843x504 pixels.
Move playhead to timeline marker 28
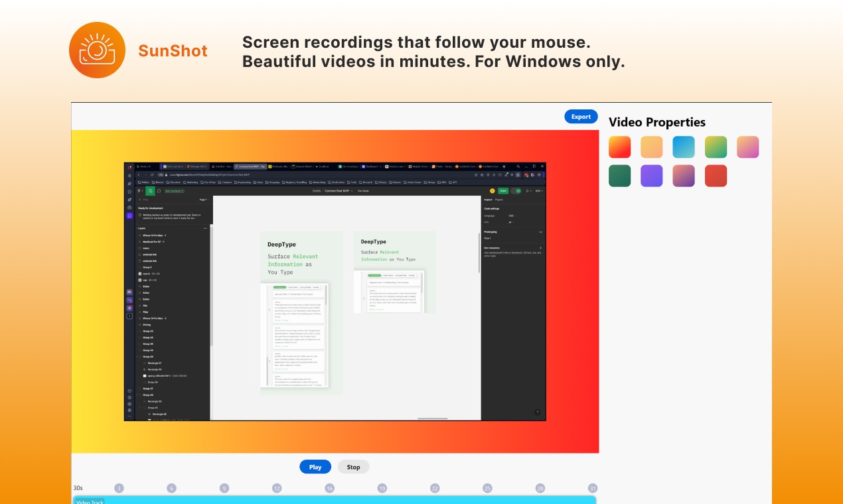click(540, 488)
